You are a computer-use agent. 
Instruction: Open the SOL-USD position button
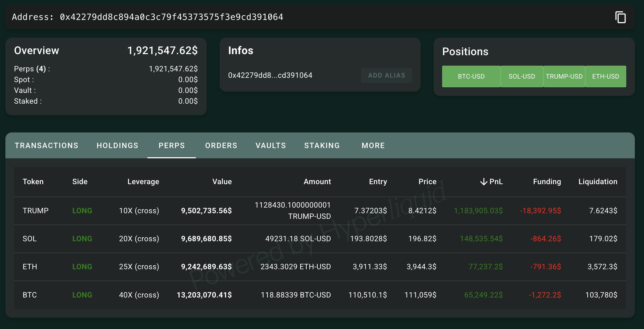coord(522,76)
